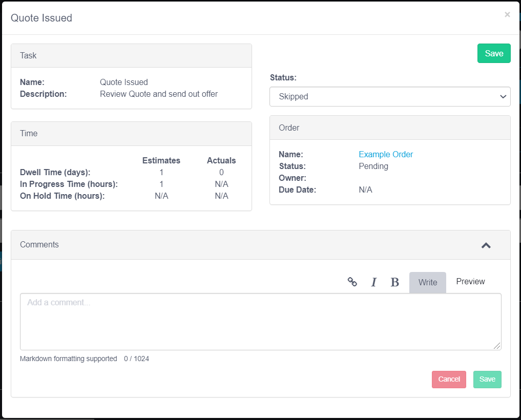Viewport: 521px width, 420px height.
Task: Collapse the Comments section with the chevron
Action: pos(486,245)
